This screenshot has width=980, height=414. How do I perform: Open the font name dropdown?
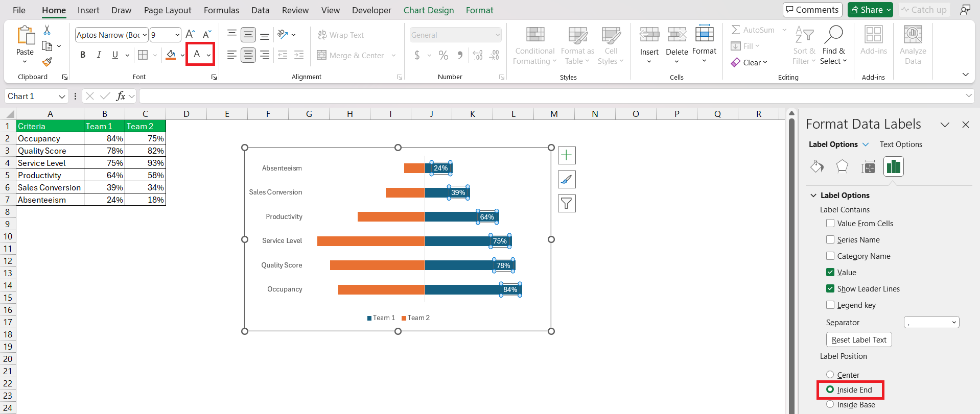click(145, 35)
